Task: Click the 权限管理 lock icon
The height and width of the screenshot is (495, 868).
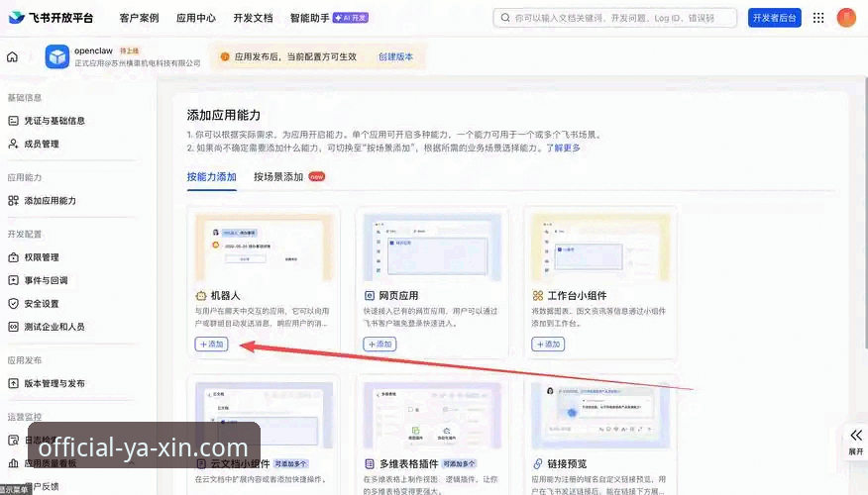Action: click(x=13, y=257)
